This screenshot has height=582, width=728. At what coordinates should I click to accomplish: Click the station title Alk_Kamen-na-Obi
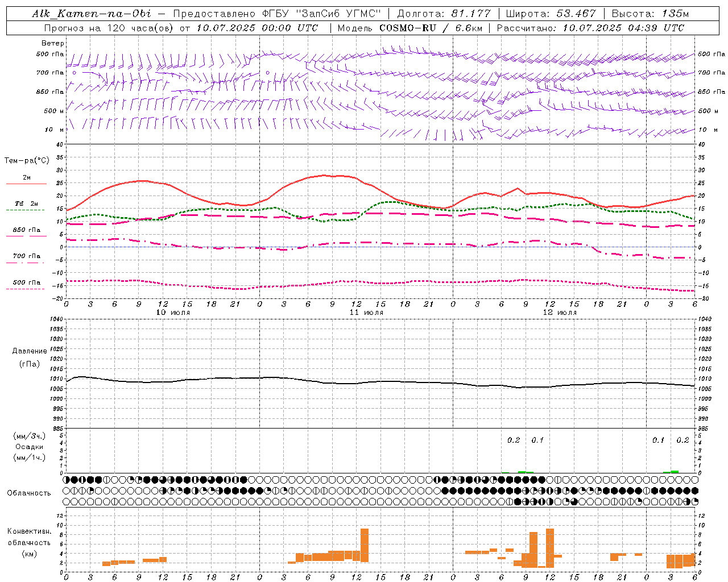point(92,14)
